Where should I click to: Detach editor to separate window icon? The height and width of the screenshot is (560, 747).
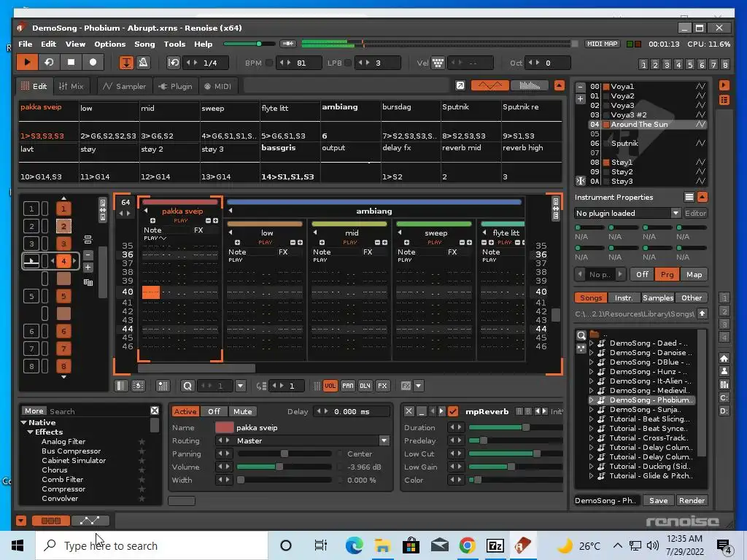[x=460, y=86]
